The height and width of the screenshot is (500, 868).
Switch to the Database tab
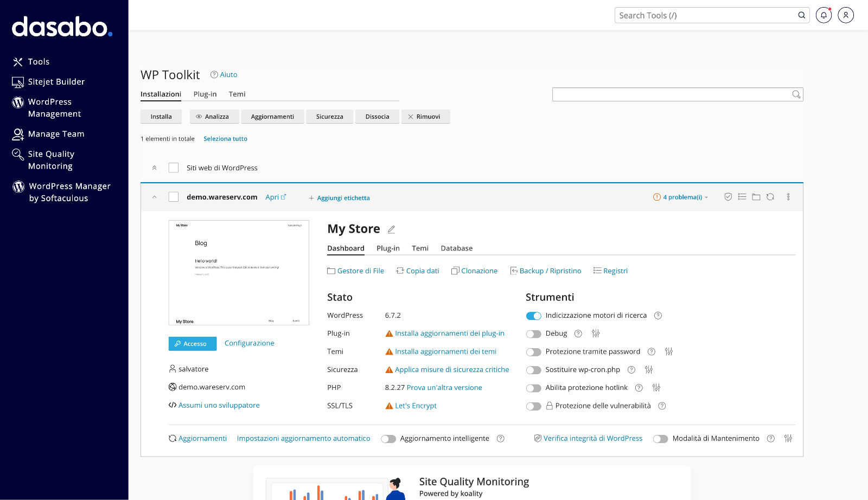coord(456,248)
